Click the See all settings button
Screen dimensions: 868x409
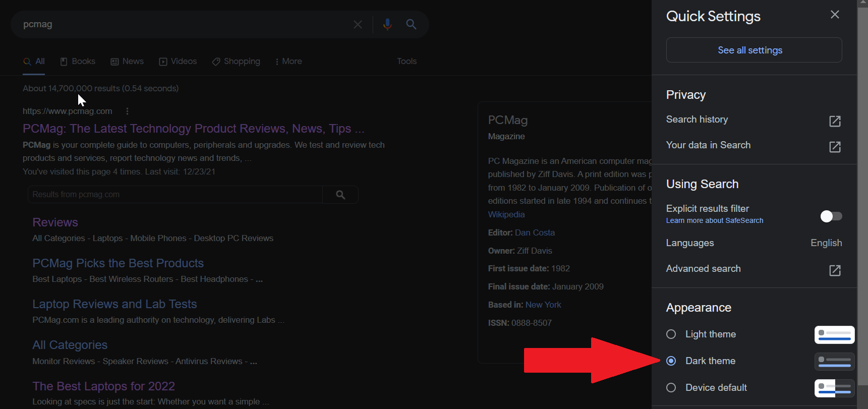point(754,50)
